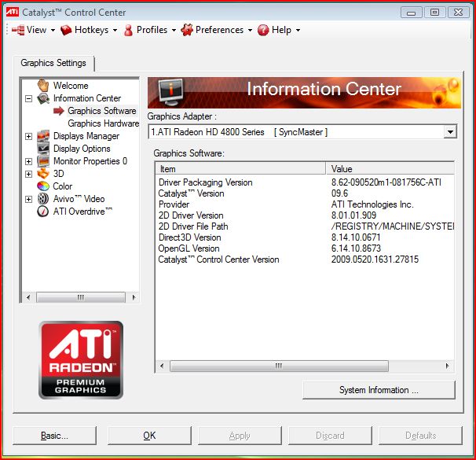The height and width of the screenshot is (460, 476).
Task: Expand the 3D tree node
Action: click(x=28, y=174)
